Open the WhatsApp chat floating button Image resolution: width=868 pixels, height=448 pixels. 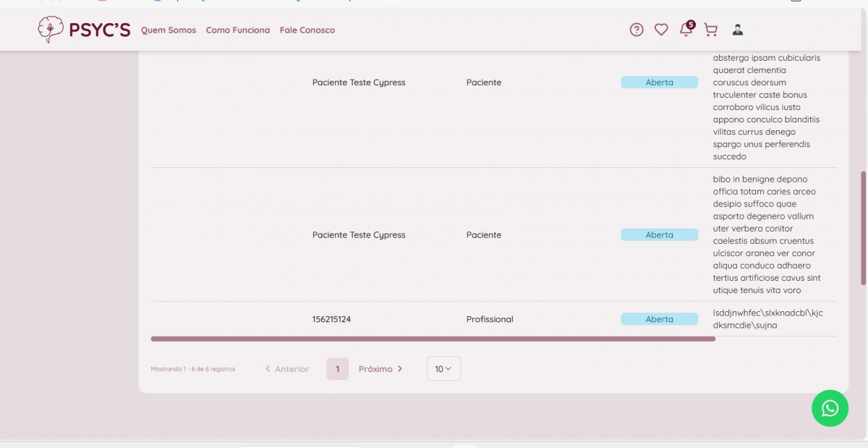point(830,408)
